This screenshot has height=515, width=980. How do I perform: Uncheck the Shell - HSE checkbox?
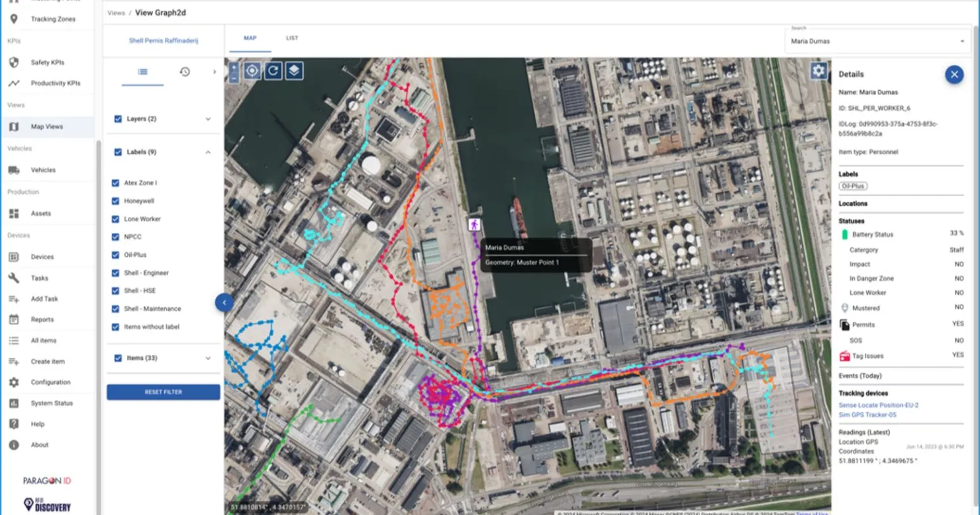coord(116,291)
